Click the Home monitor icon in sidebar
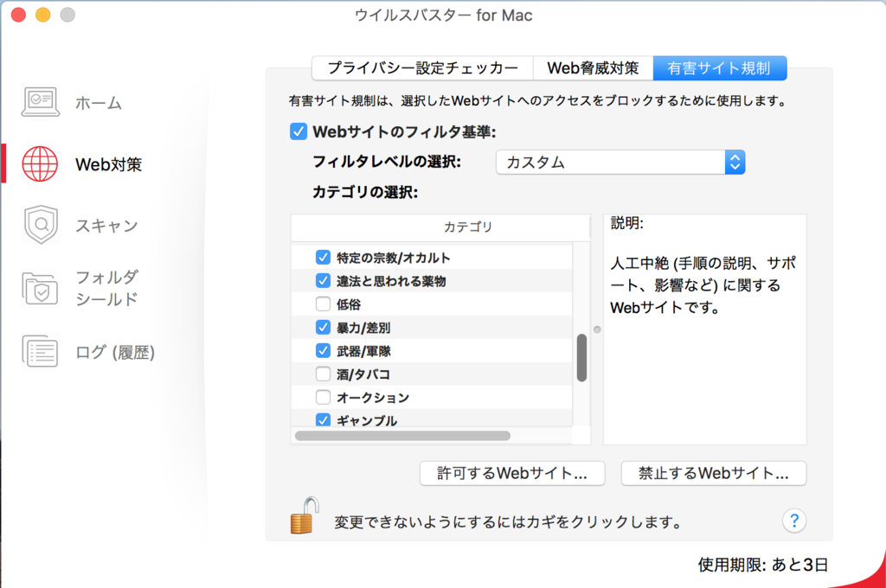The width and height of the screenshot is (886, 588). click(40, 102)
